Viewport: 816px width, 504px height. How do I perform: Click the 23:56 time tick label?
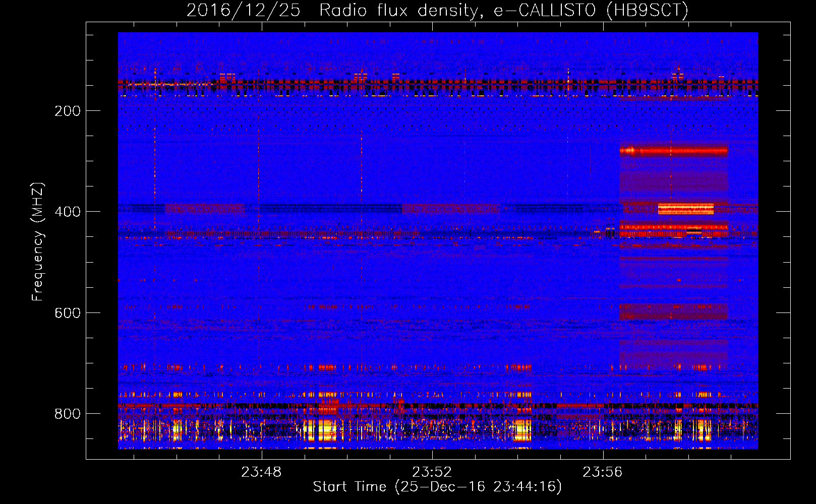coord(603,472)
